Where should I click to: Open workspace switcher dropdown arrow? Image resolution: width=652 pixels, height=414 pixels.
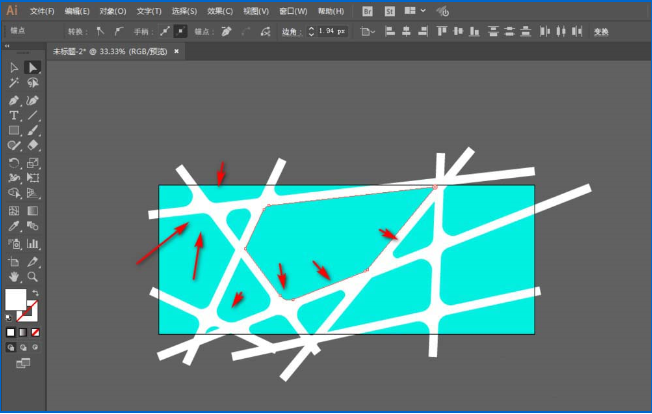coord(423,11)
